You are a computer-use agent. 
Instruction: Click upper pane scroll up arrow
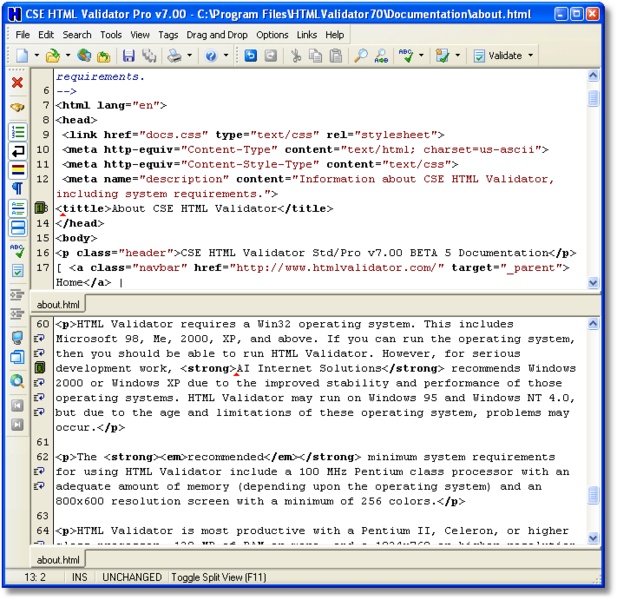[593, 76]
